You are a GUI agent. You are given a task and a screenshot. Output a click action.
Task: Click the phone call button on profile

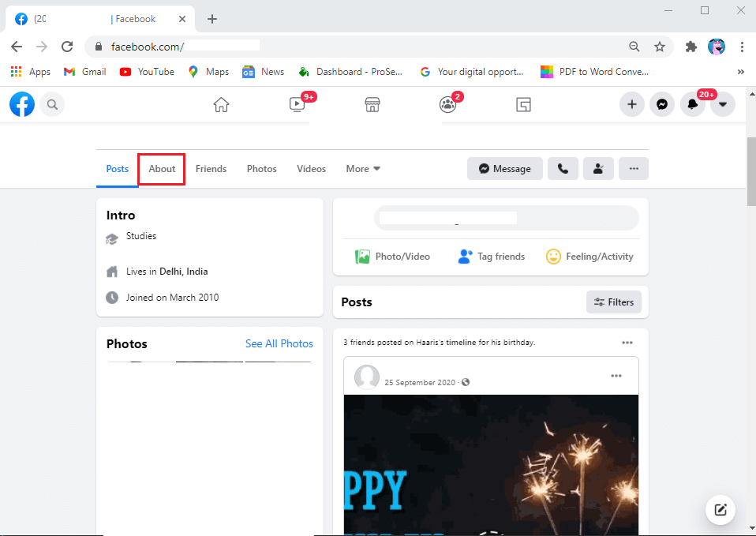click(x=563, y=169)
